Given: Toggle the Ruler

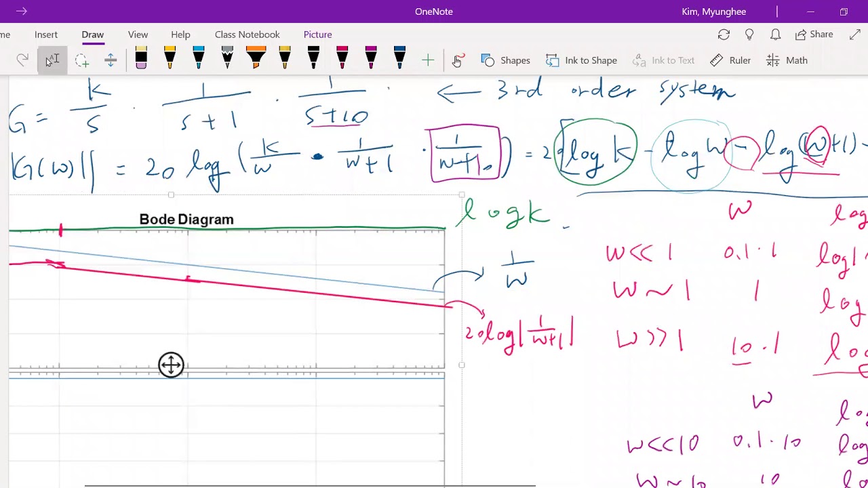Looking at the screenshot, I should (730, 60).
